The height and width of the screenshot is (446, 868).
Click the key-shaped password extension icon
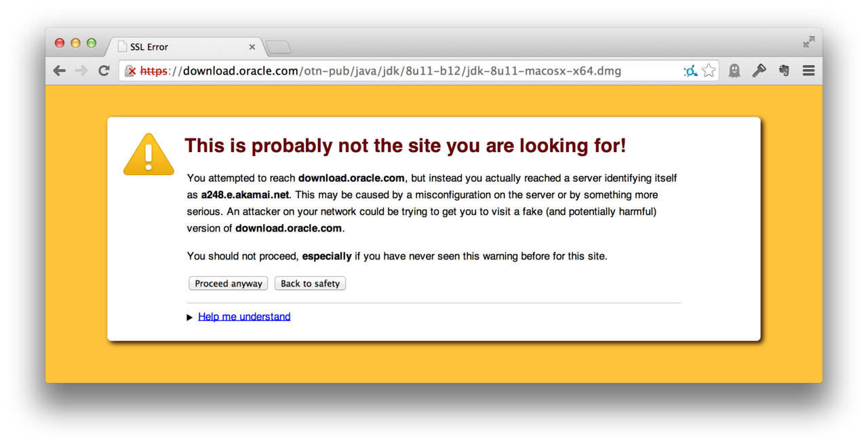click(x=759, y=70)
